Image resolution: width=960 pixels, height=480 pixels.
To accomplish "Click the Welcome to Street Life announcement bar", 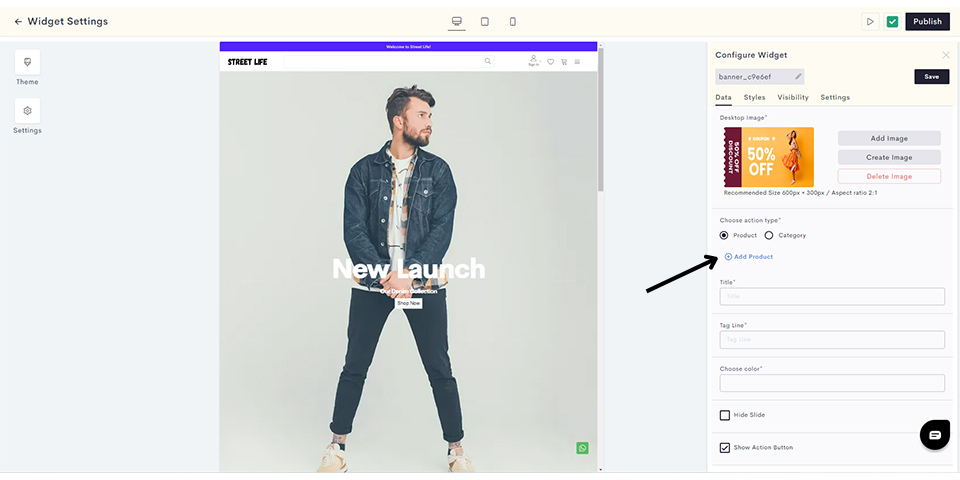I will pyautogui.click(x=408, y=47).
